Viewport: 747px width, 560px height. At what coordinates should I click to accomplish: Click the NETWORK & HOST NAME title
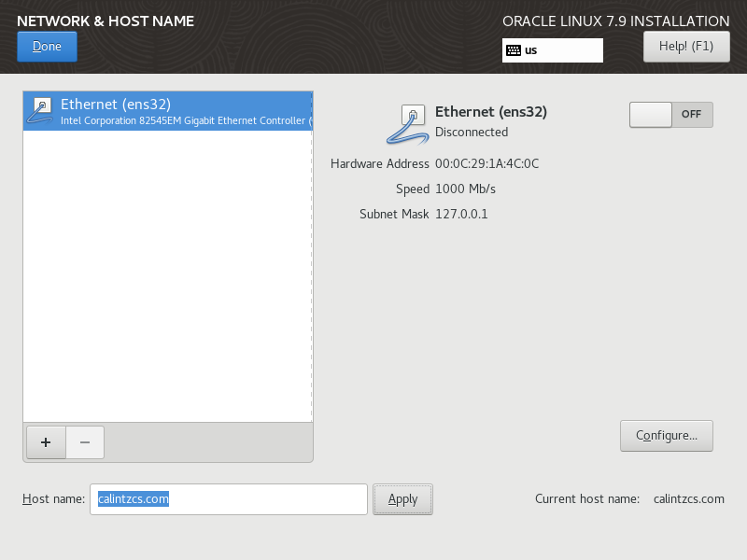(106, 21)
